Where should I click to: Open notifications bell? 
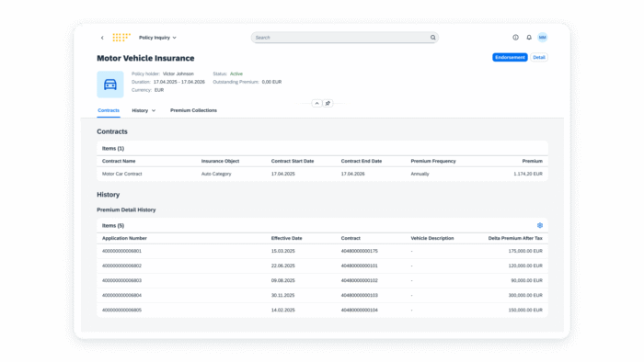(x=529, y=38)
